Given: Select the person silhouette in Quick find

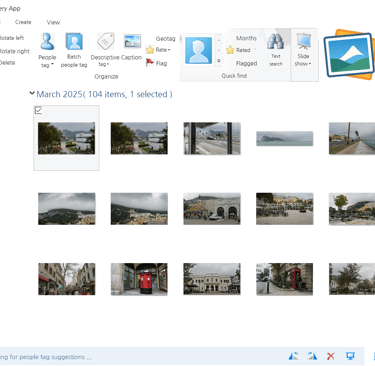Looking at the screenshot, I should (199, 50).
